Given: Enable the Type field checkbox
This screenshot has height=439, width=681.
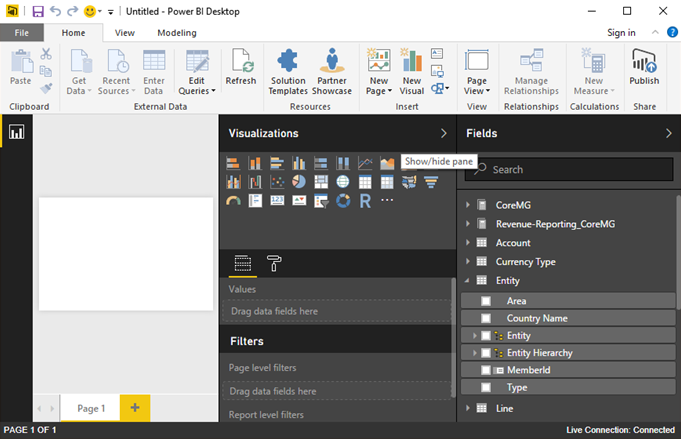Looking at the screenshot, I should pyautogui.click(x=486, y=387).
